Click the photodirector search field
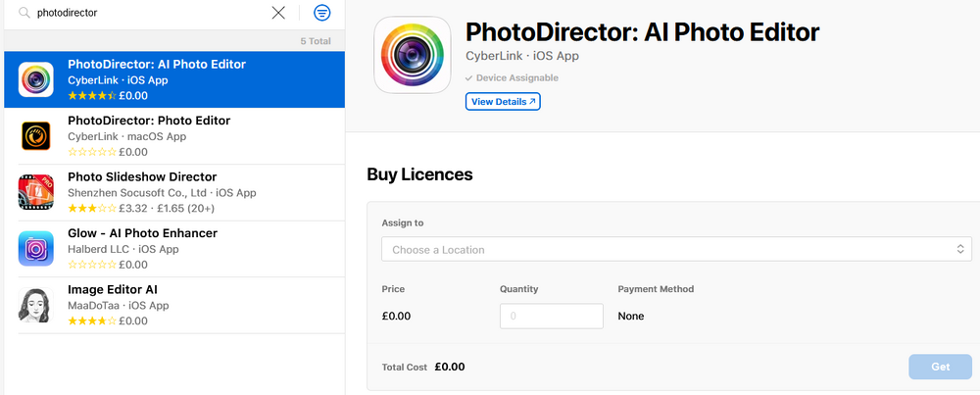The width and height of the screenshot is (980, 395). pos(150,13)
